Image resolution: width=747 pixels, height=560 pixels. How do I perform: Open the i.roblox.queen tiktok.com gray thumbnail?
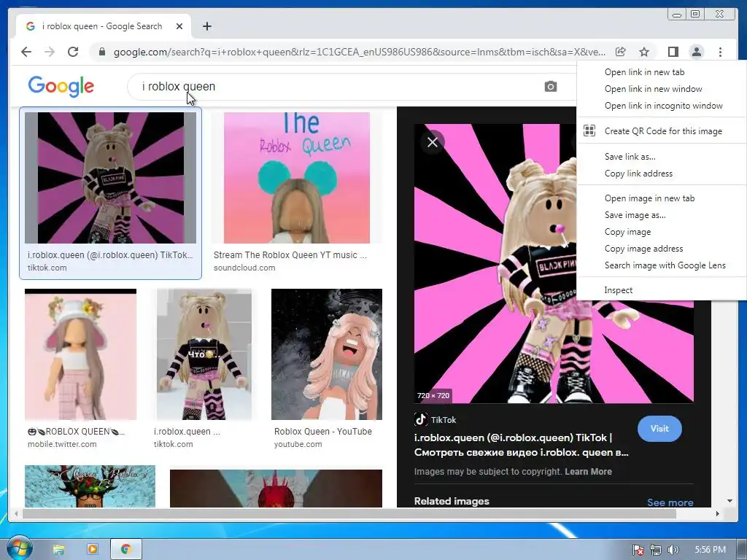(204, 354)
